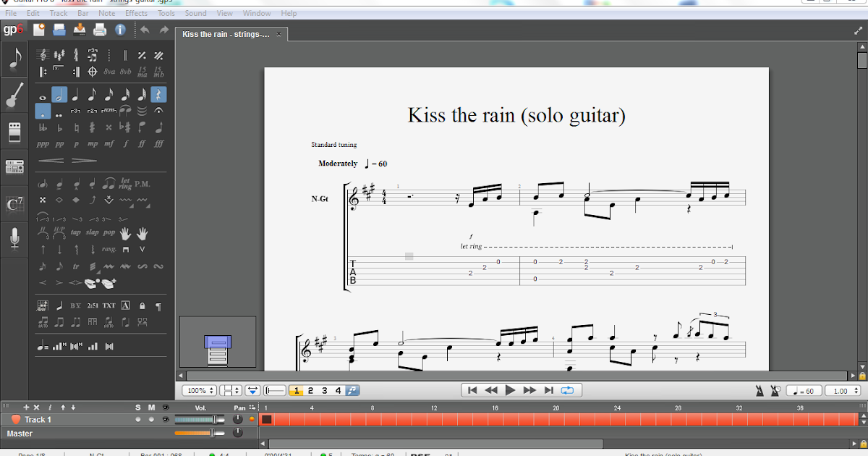
Task: Toggle Track 1 visibility eye
Action: (x=166, y=419)
